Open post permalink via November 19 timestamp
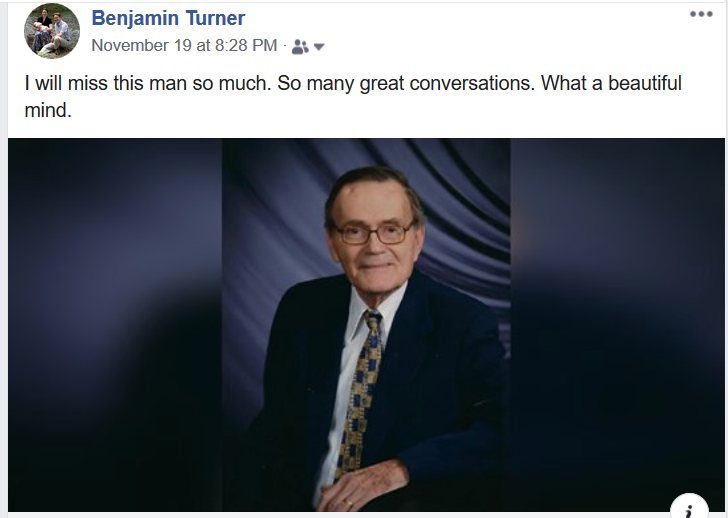The width and height of the screenshot is (728, 518). tap(184, 45)
